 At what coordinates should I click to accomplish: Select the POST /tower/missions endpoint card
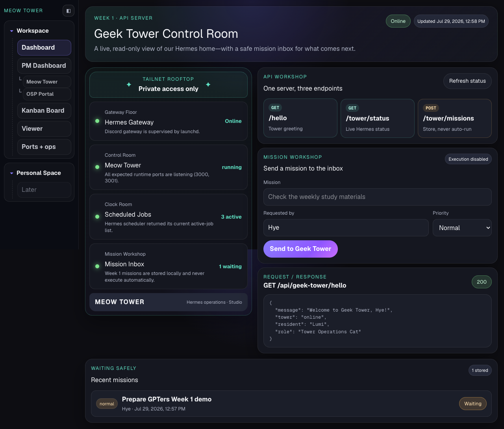[455, 118]
